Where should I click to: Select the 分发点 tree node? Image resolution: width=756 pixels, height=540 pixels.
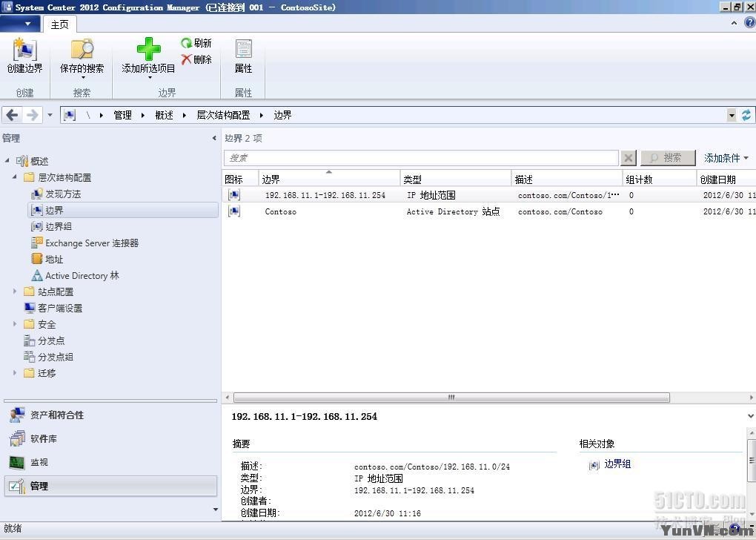pos(44,340)
